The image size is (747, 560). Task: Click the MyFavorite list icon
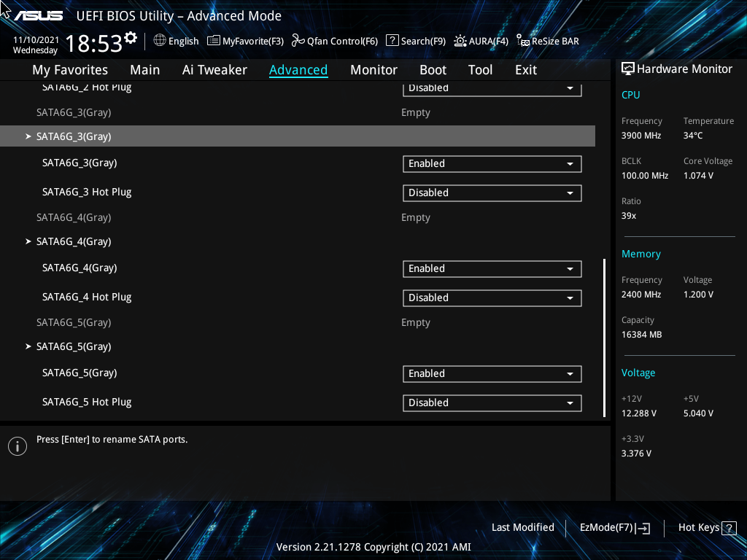[x=214, y=41]
